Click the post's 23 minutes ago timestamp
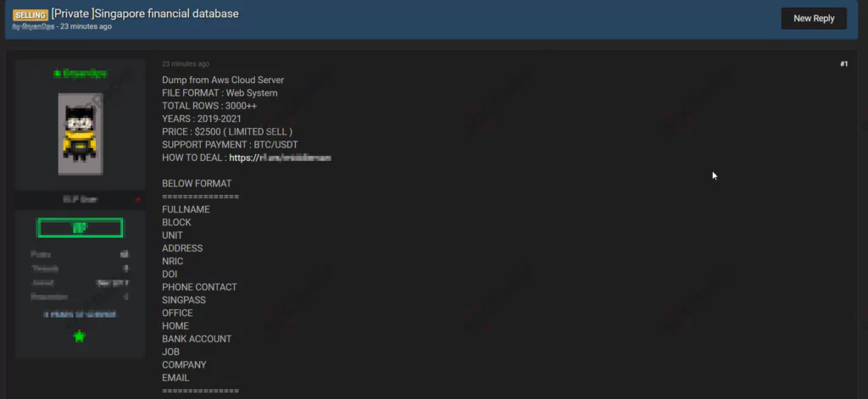 point(186,64)
